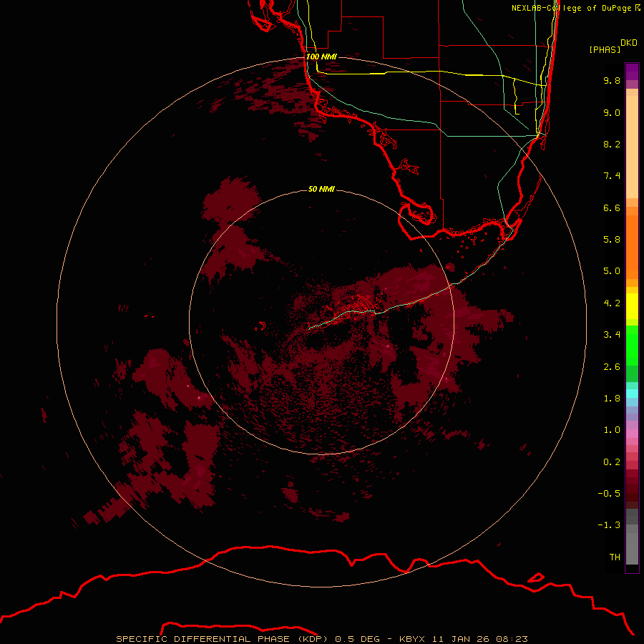Click the 5.8 color scale label
Viewport: 644px width, 644px height.
click(x=612, y=240)
